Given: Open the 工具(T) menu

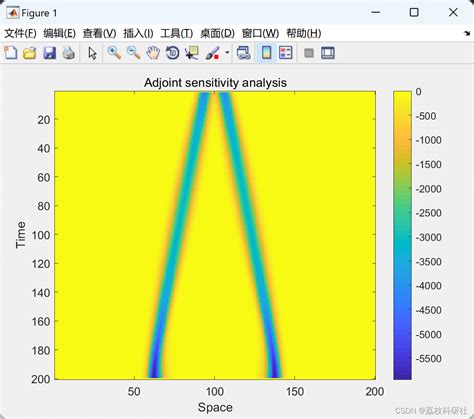Looking at the screenshot, I should (x=177, y=33).
